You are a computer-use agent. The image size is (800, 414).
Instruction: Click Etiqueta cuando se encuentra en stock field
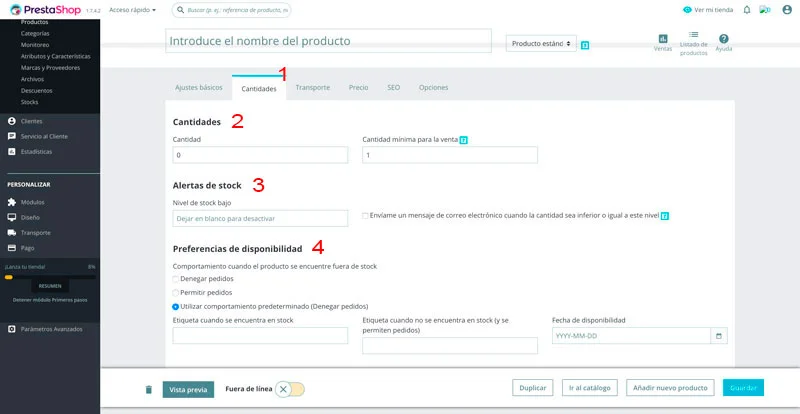[260, 336]
